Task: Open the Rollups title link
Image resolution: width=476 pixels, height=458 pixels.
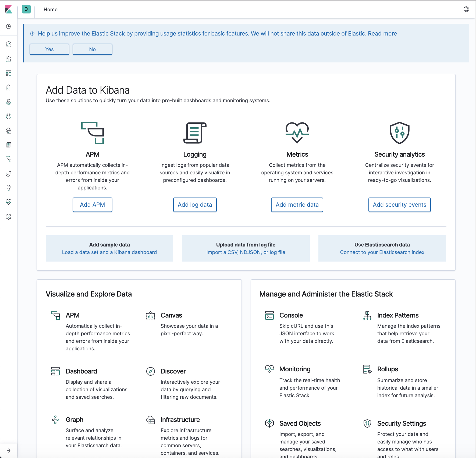Action: coord(388,369)
